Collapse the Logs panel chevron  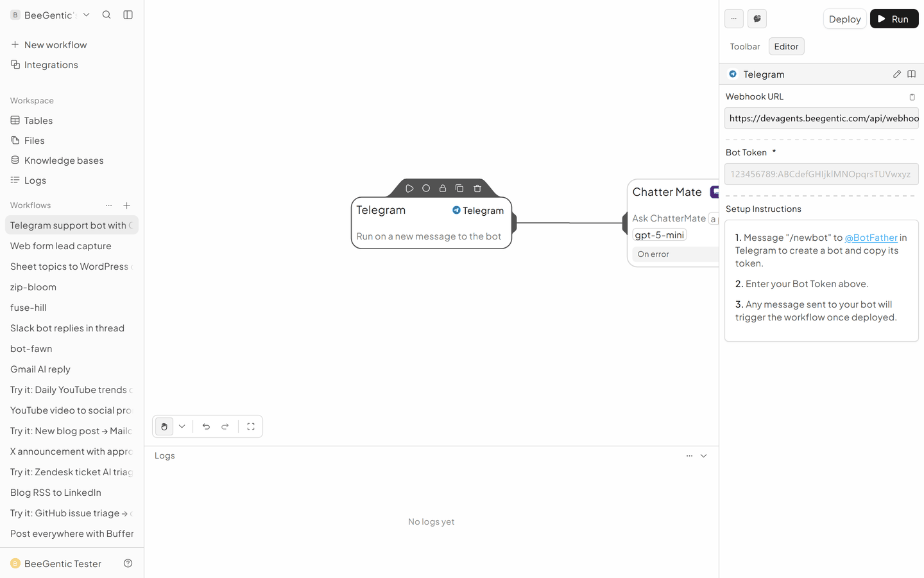[x=703, y=456]
